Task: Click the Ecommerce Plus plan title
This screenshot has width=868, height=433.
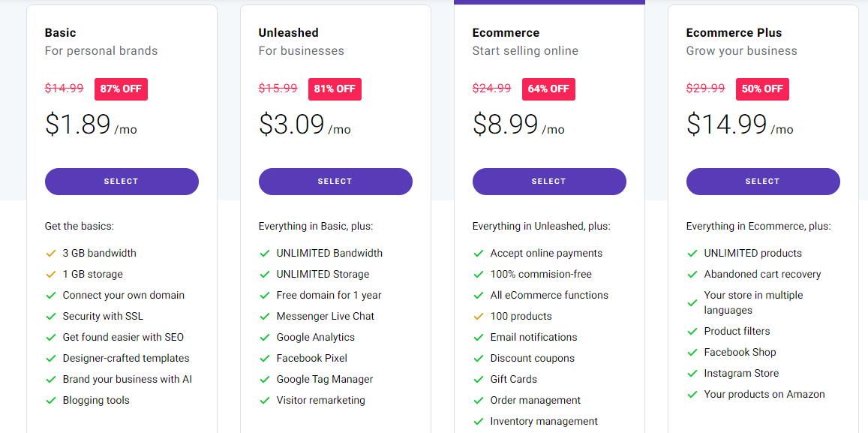Action: (x=734, y=33)
